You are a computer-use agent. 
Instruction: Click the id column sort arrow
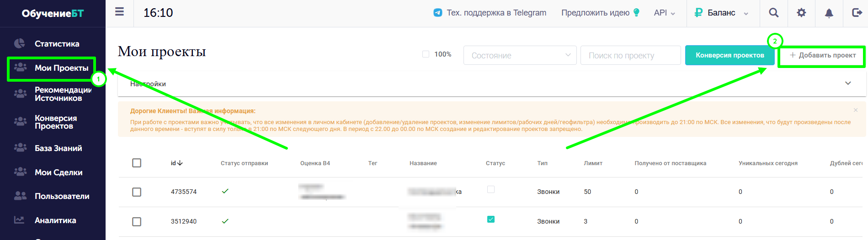click(180, 163)
